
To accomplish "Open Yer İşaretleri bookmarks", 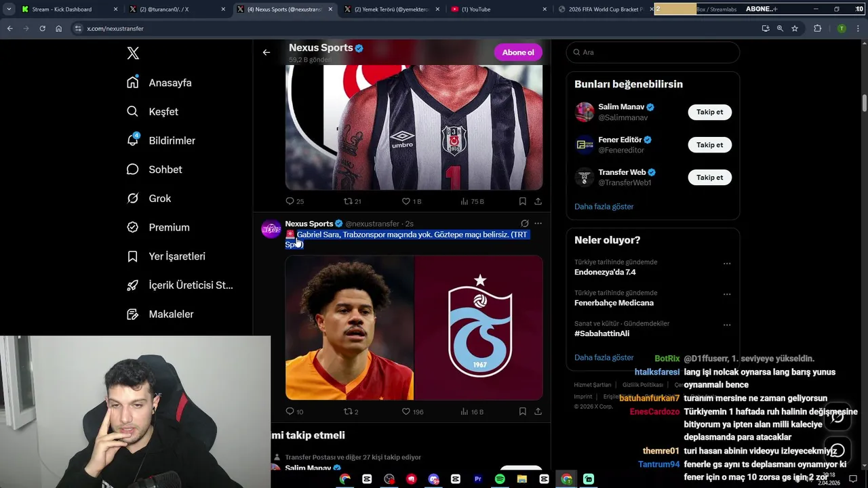I will 166,256.
